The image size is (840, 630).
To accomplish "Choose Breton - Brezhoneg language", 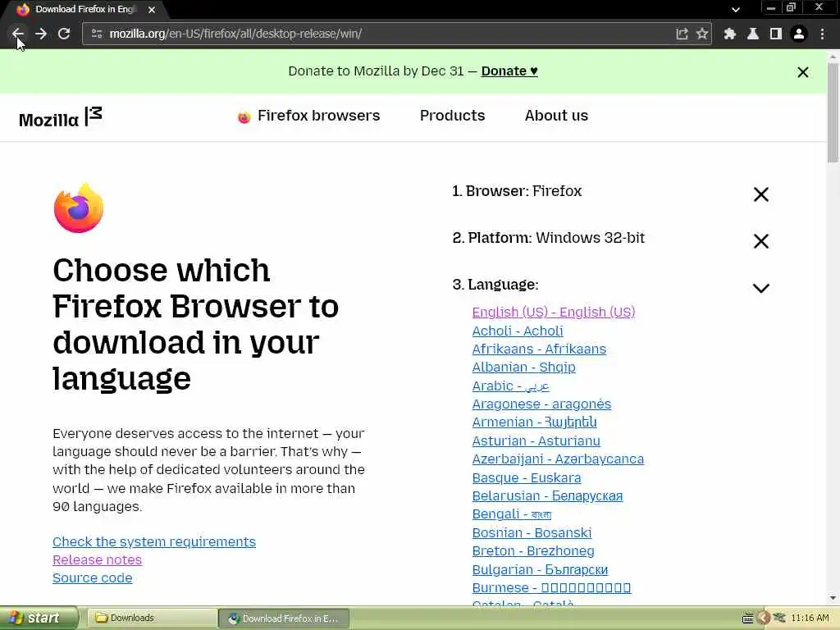I will tap(533, 550).
